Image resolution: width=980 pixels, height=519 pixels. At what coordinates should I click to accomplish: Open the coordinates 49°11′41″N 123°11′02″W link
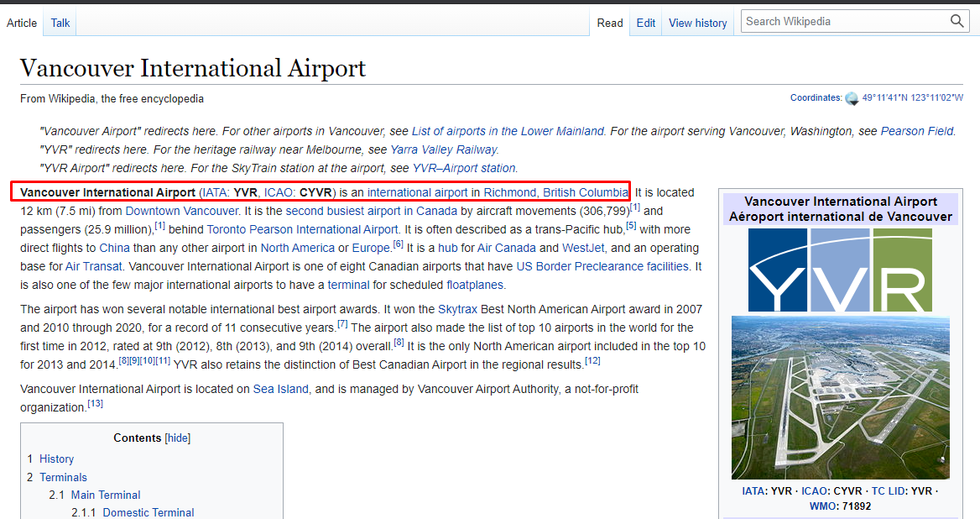pyautogui.click(x=913, y=97)
